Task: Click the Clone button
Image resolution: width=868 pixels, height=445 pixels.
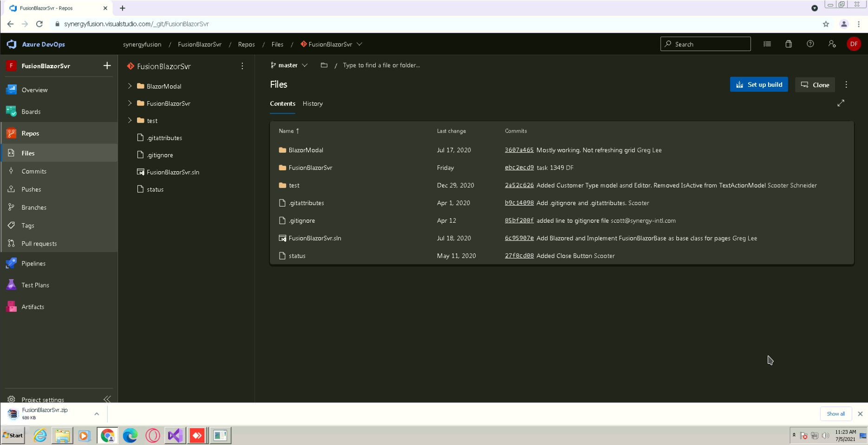Action: [815, 84]
